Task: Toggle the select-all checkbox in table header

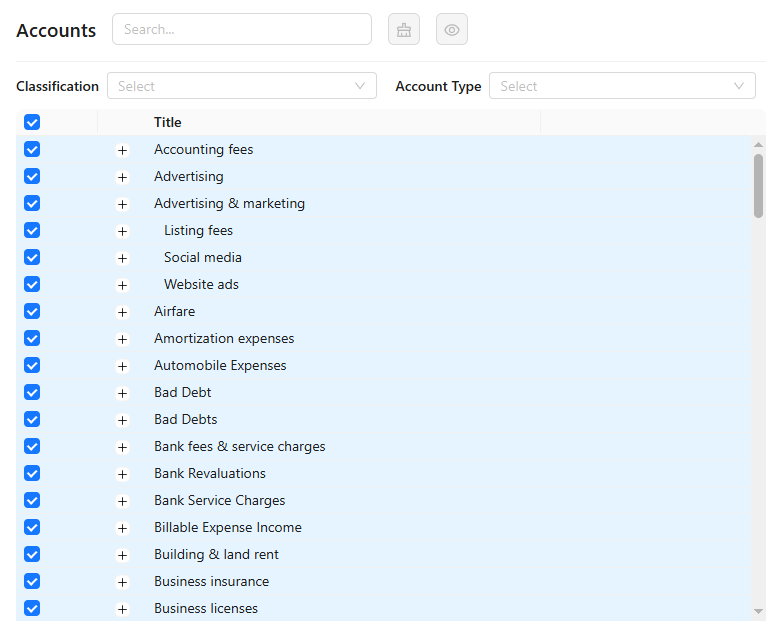Action: 32,122
